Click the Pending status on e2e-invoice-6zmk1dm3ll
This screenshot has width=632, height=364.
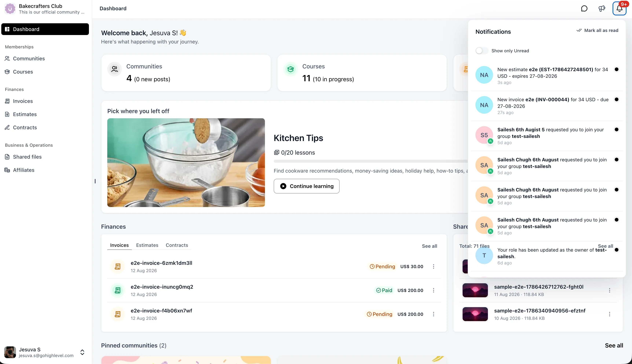(382, 266)
